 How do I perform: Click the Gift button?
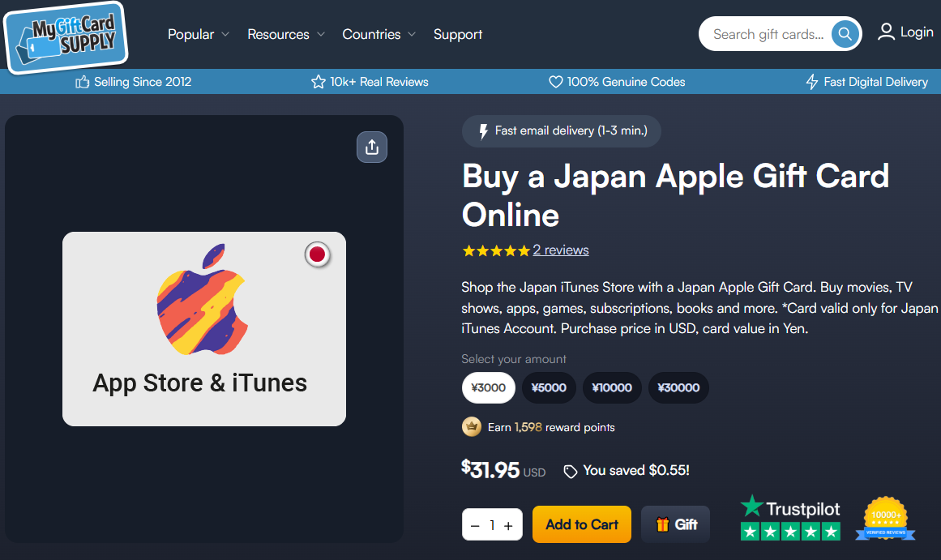tap(675, 524)
